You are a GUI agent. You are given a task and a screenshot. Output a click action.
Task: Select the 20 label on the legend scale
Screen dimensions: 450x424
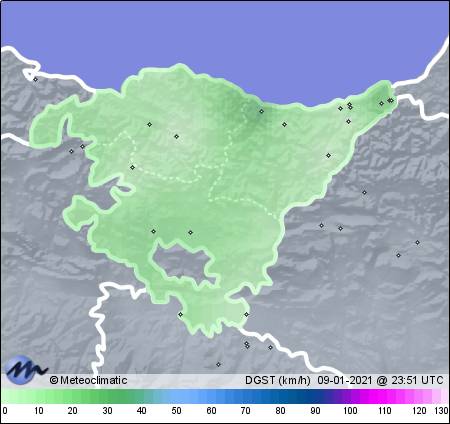(73, 411)
